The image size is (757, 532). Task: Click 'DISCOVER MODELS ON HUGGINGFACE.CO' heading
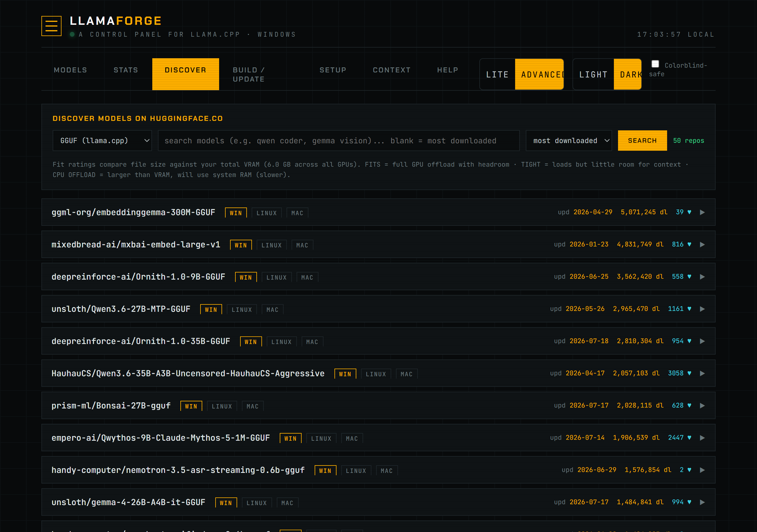click(x=138, y=118)
